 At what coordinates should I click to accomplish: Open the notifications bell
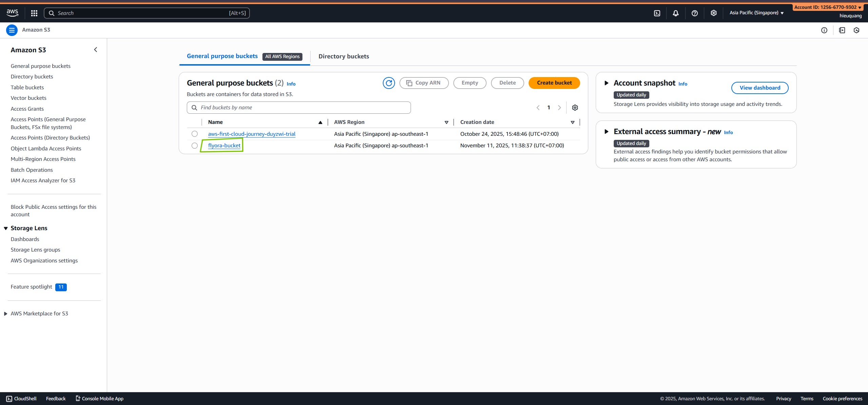point(676,13)
